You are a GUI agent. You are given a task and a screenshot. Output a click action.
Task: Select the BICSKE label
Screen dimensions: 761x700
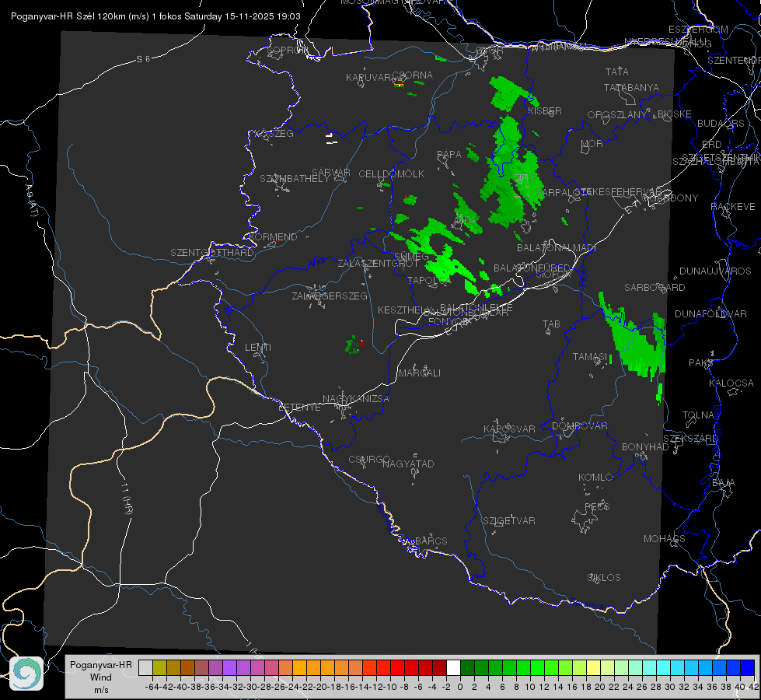coord(675,114)
